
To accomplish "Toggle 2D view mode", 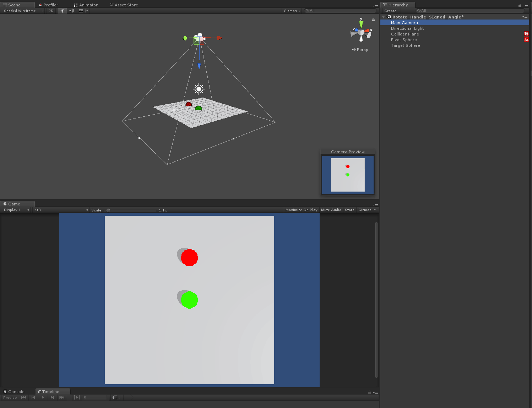I will [51, 11].
